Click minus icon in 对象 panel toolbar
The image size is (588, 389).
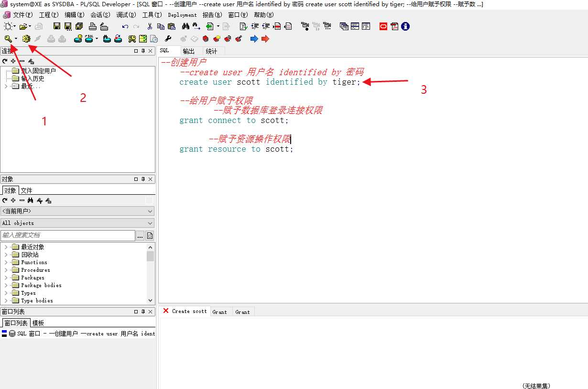pyautogui.click(x=22, y=200)
